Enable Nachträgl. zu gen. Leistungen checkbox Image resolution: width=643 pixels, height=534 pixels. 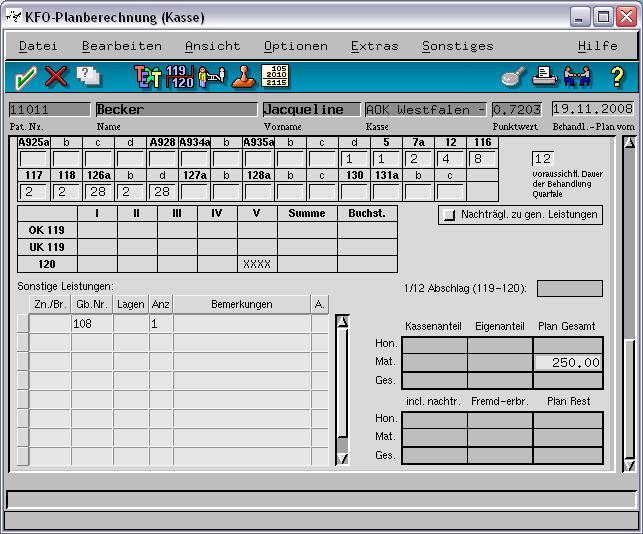pyautogui.click(x=449, y=215)
